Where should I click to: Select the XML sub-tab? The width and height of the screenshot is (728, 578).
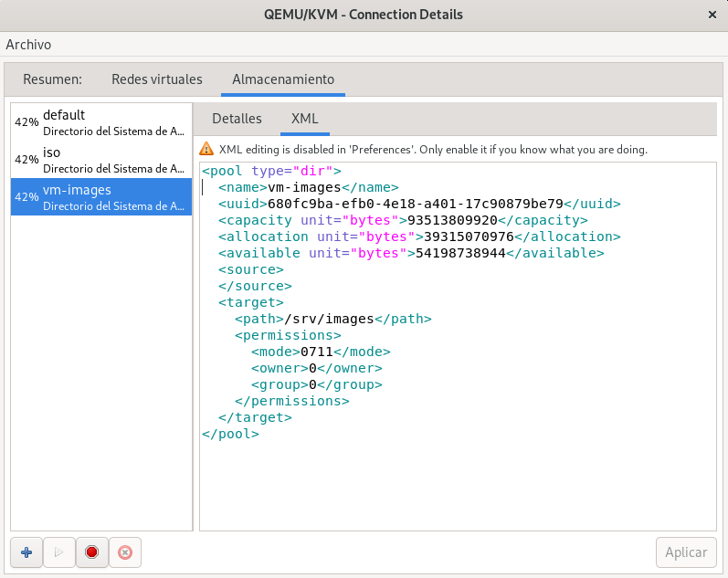pos(304,119)
